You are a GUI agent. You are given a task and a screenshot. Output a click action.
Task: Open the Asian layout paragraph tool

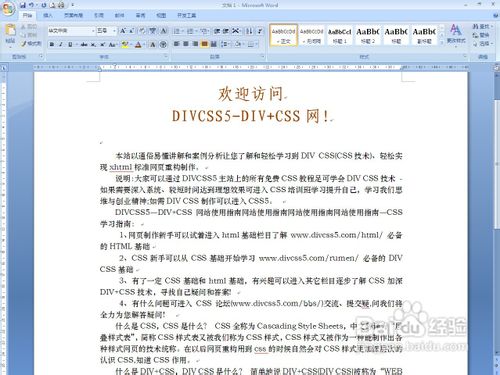click(x=236, y=31)
